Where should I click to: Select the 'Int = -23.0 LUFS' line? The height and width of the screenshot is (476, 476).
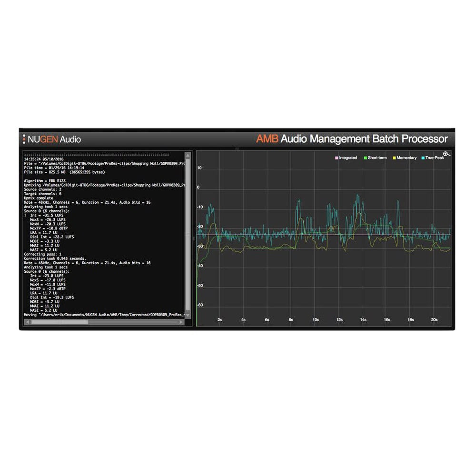47,276
